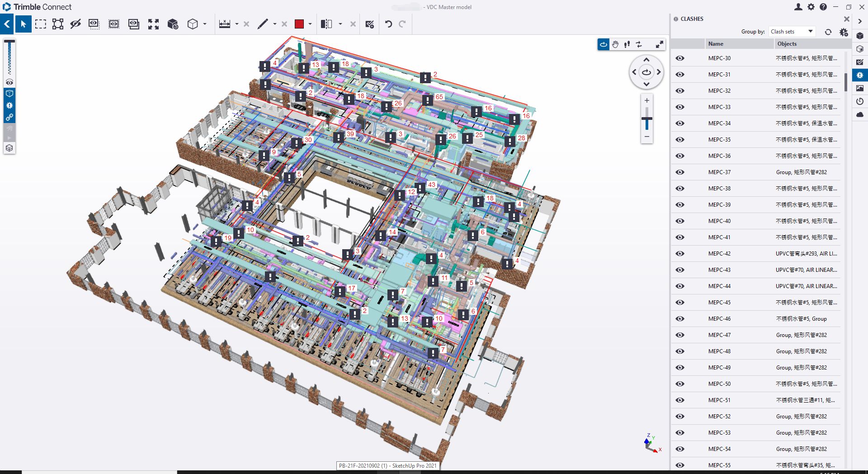The width and height of the screenshot is (868, 474).
Task: Switch to walk mode footsteps icon
Action: (627, 44)
